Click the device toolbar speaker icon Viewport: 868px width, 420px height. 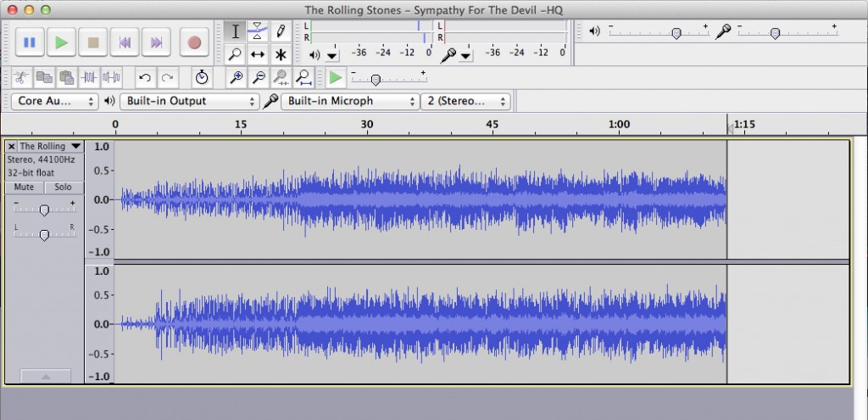click(x=109, y=101)
